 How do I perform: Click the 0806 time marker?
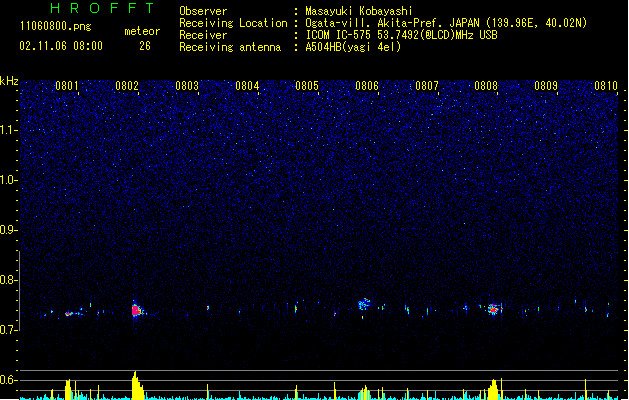pos(367,86)
